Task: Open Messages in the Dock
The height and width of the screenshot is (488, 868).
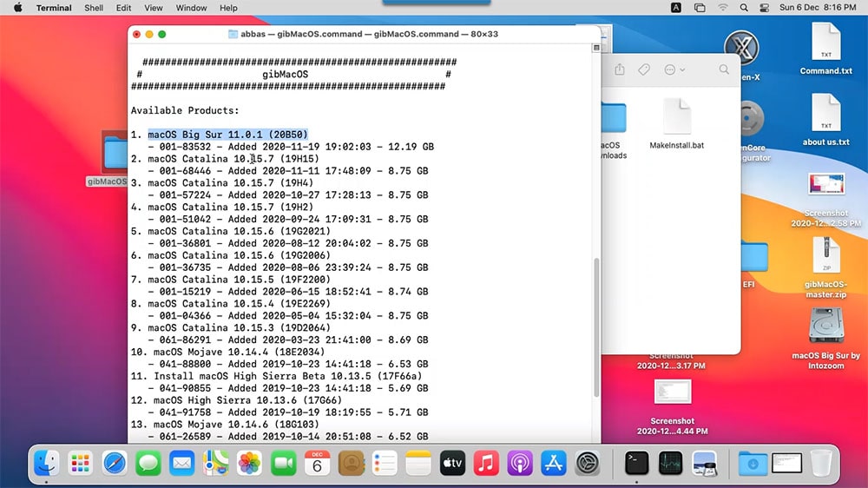Action: click(148, 463)
